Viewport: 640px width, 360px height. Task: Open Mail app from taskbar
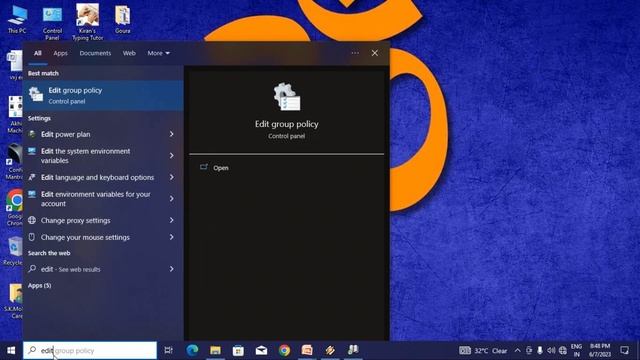(261, 350)
